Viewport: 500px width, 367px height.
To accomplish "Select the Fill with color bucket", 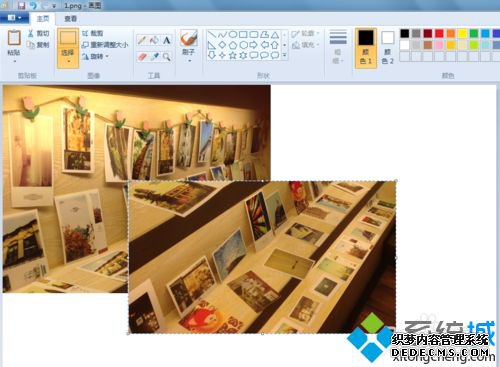I will coord(154,40).
